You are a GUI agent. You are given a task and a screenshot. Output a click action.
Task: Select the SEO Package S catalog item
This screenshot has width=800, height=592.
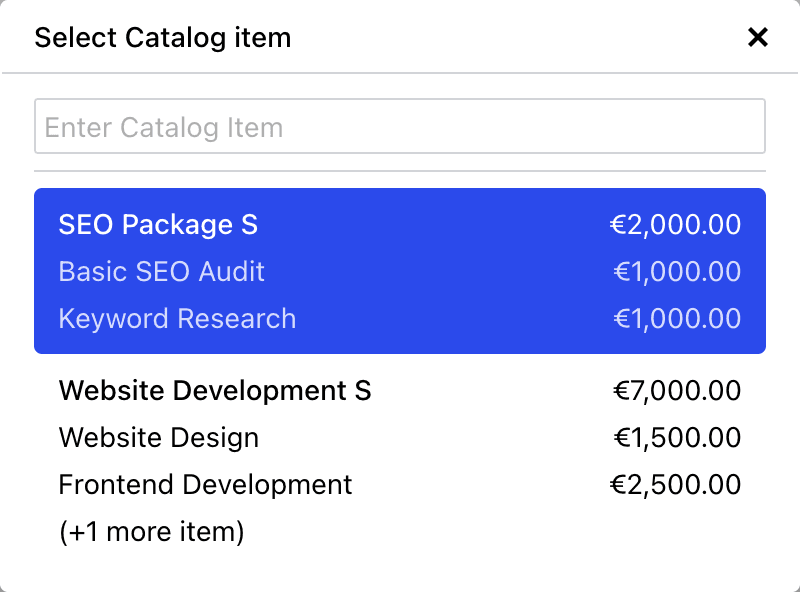click(x=158, y=225)
